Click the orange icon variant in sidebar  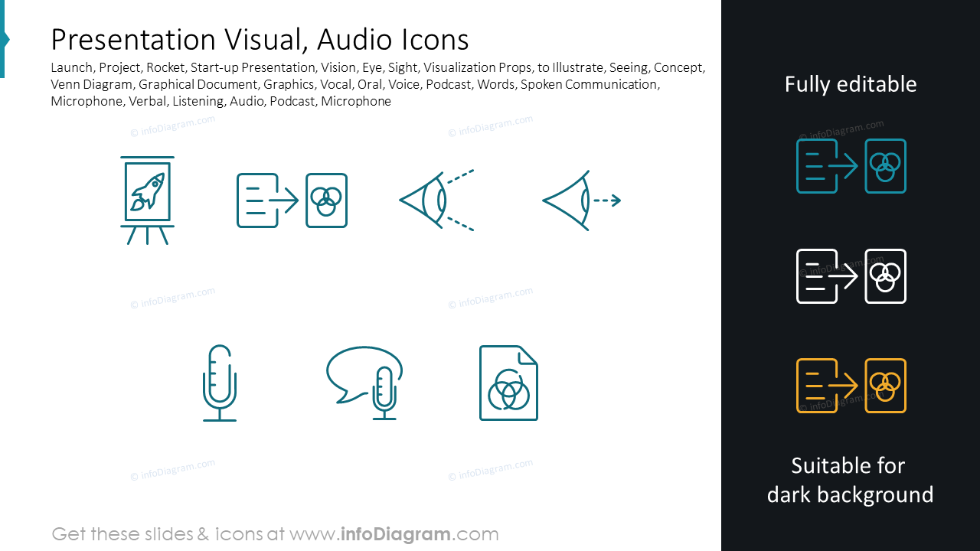851,386
